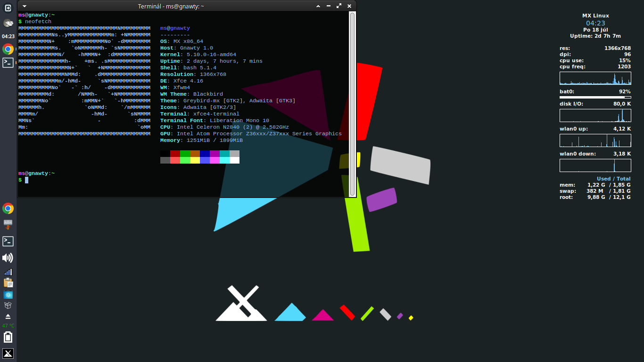The width and height of the screenshot is (644, 362).
Task: Click the '$ neofetch' command line
Action: (35, 22)
